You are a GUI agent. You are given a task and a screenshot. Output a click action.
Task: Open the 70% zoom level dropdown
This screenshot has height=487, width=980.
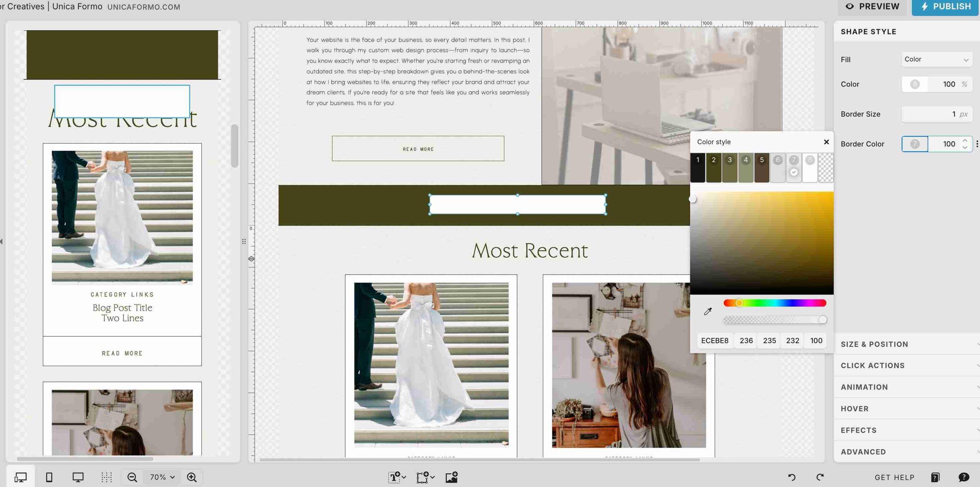click(162, 477)
